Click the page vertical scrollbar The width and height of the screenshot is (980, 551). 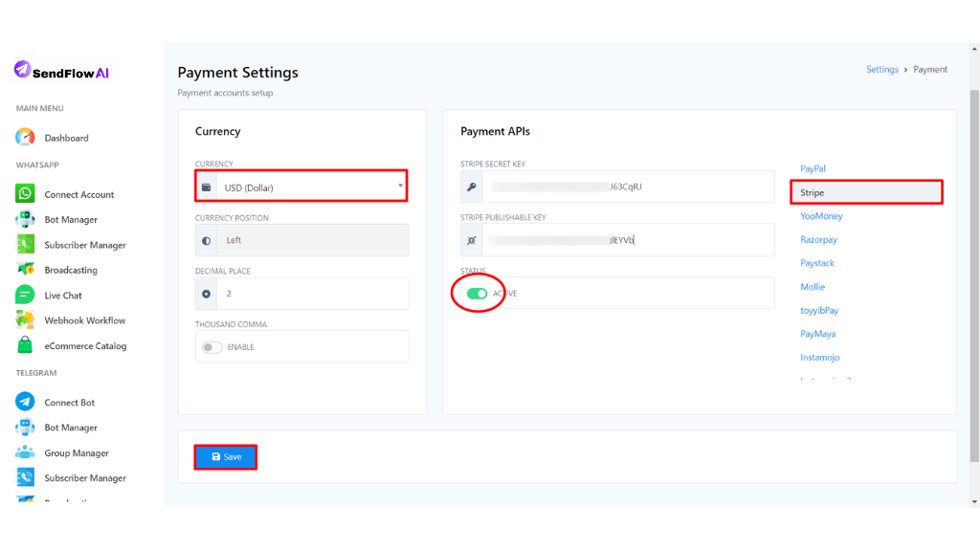(974, 275)
